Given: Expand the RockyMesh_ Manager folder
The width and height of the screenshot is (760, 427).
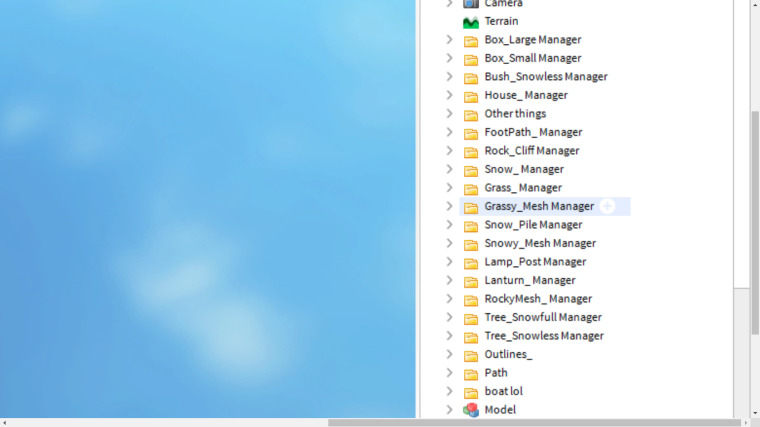Looking at the screenshot, I should click(x=449, y=299).
